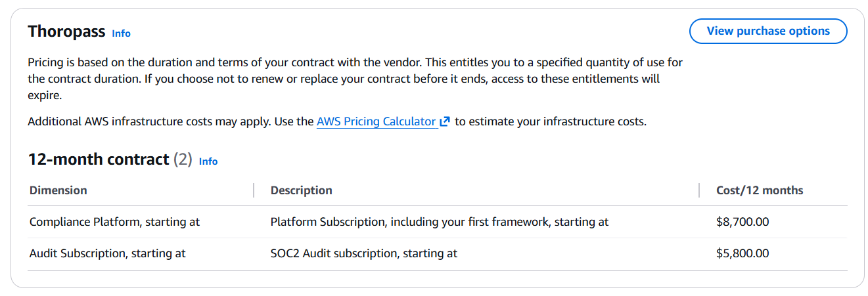Click the Platform Subscription description text
The height and width of the screenshot is (296, 868).
tap(439, 222)
